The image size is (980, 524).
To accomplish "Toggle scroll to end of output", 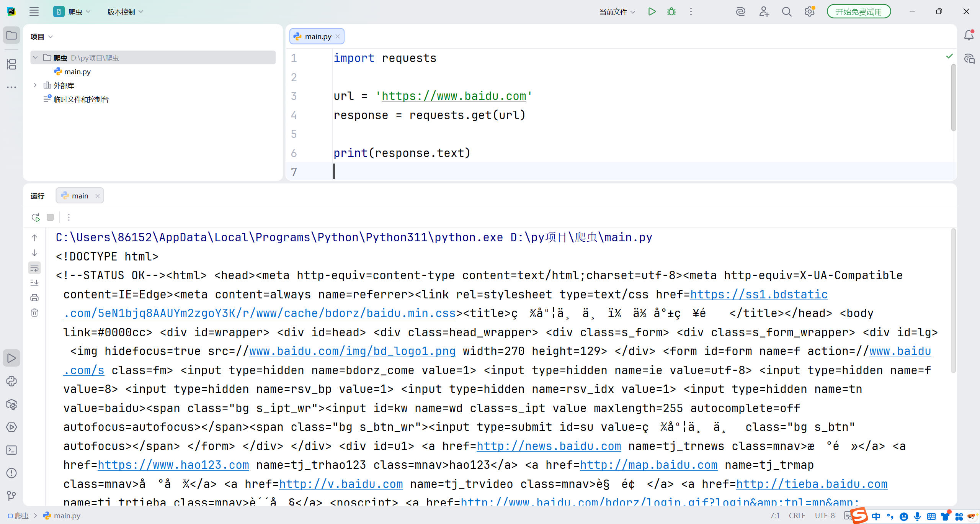I will tap(34, 283).
